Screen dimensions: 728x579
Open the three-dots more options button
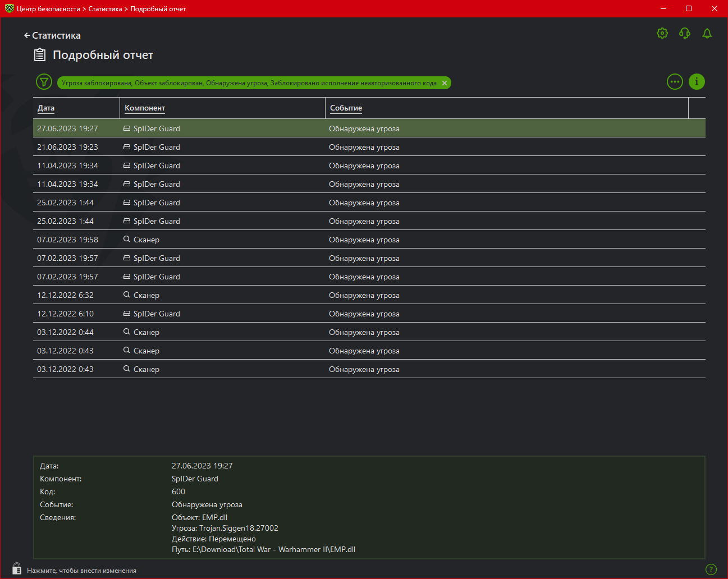(x=675, y=82)
